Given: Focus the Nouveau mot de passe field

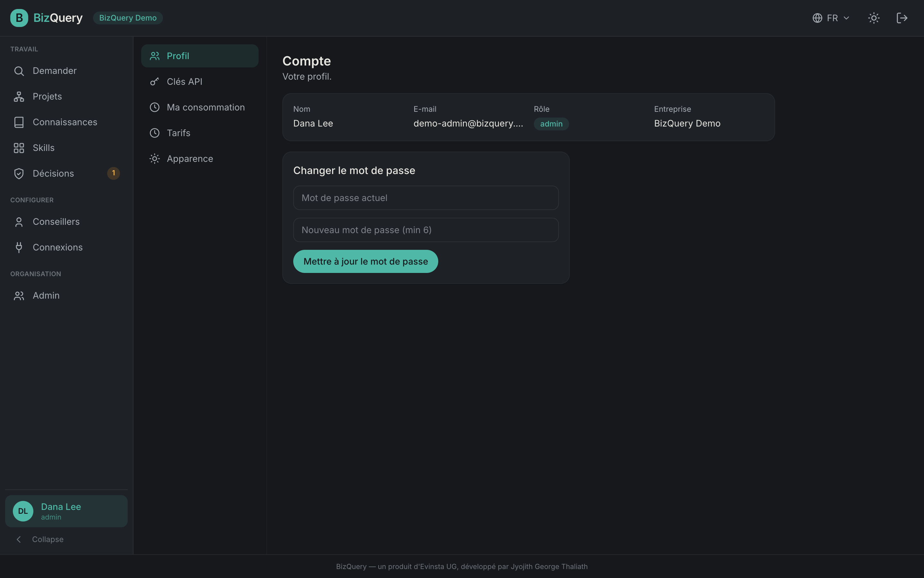Looking at the screenshot, I should click(x=426, y=230).
